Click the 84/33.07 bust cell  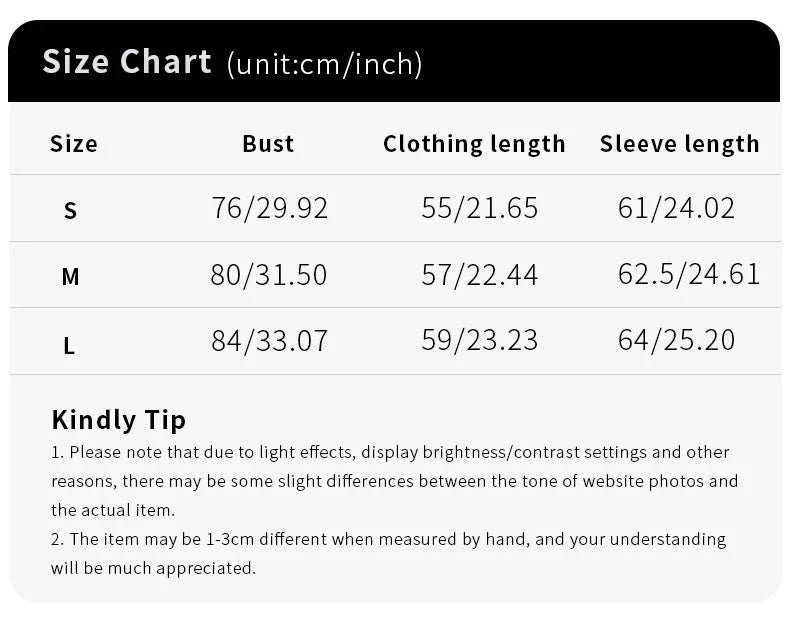click(x=270, y=341)
